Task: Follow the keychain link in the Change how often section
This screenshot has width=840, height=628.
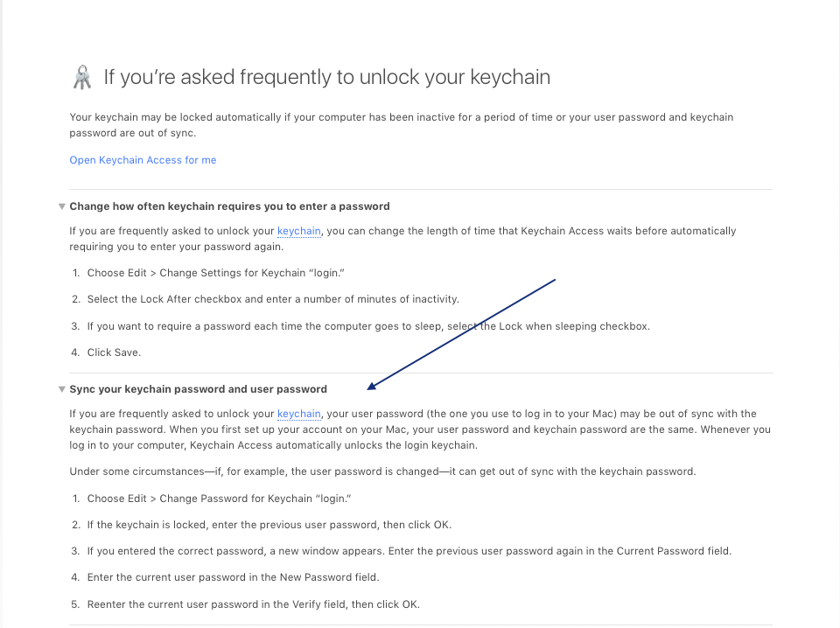Action: tap(299, 231)
